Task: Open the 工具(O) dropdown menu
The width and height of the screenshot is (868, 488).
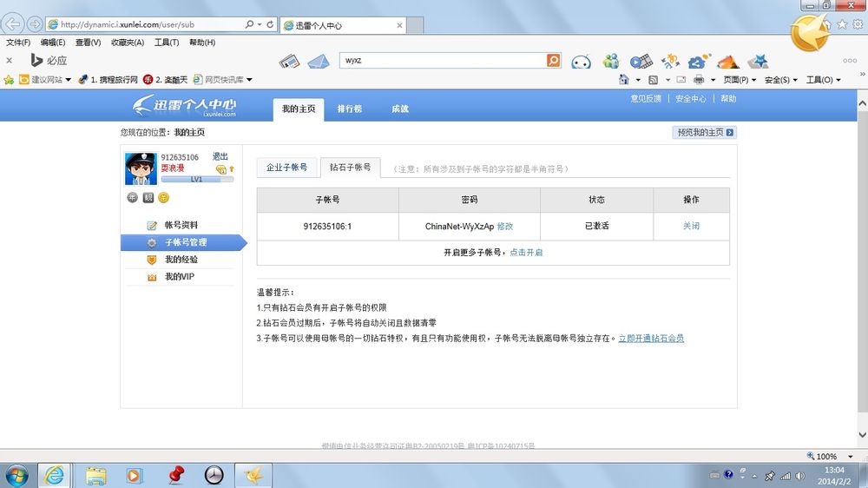Action: click(x=823, y=80)
